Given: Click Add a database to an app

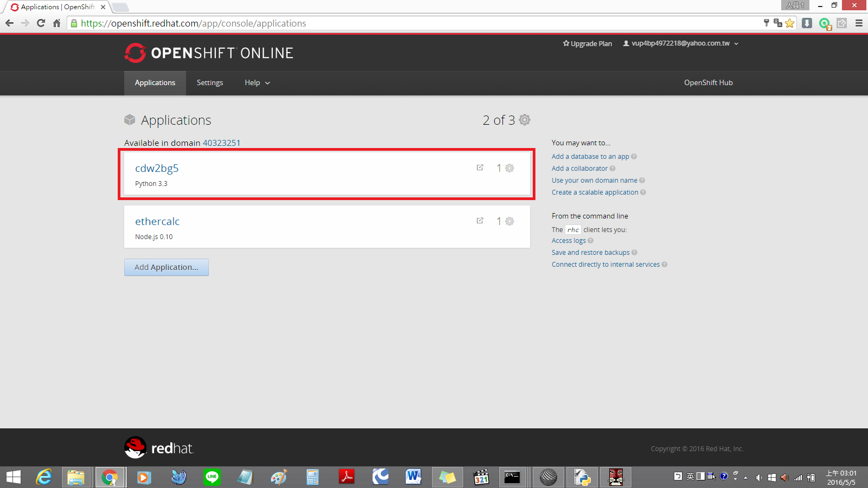Looking at the screenshot, I should 590,157.
